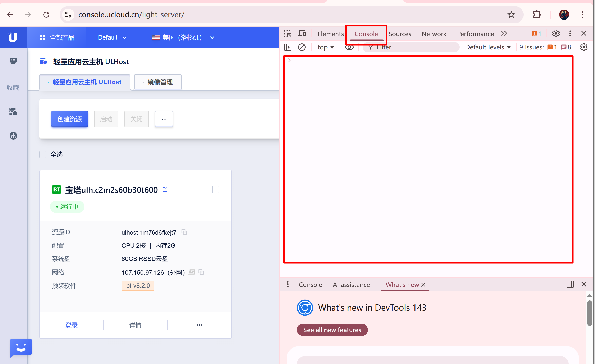Open the 镜像管理 tab
The image size is (595, 364).
point(158,82)
